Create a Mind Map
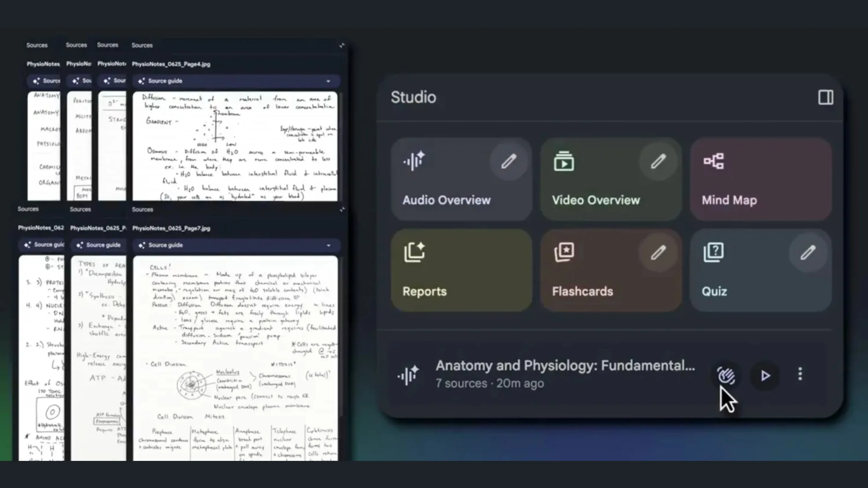Viewport: 868px width, 488px height. click(729, 200)
